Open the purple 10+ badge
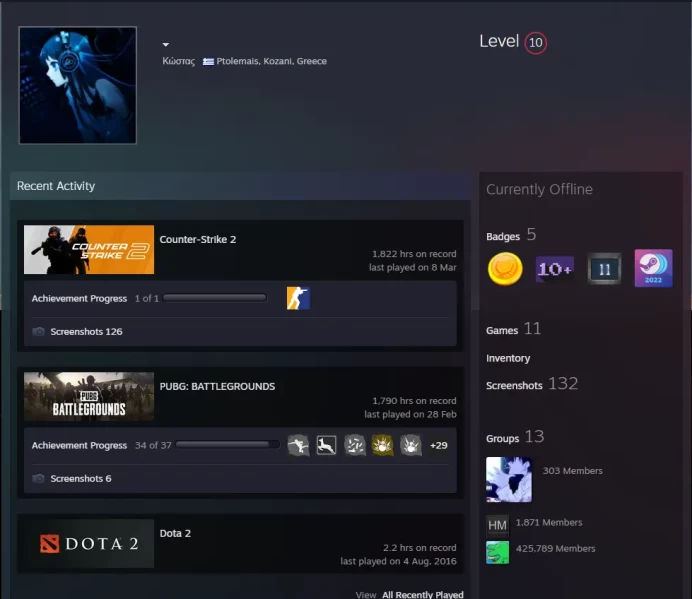The image size is (692, 599). [555, 269]
